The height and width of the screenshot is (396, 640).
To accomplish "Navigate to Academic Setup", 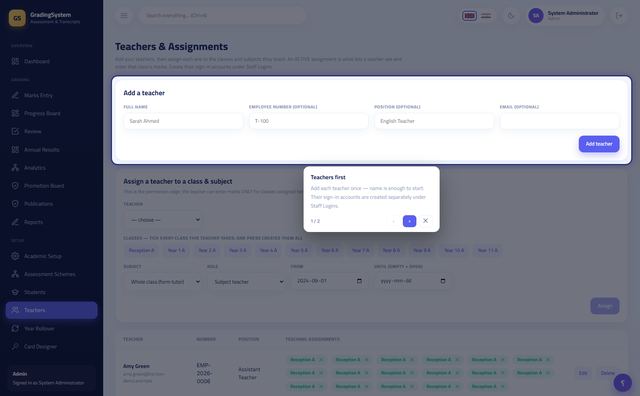I will coord(51,256).
